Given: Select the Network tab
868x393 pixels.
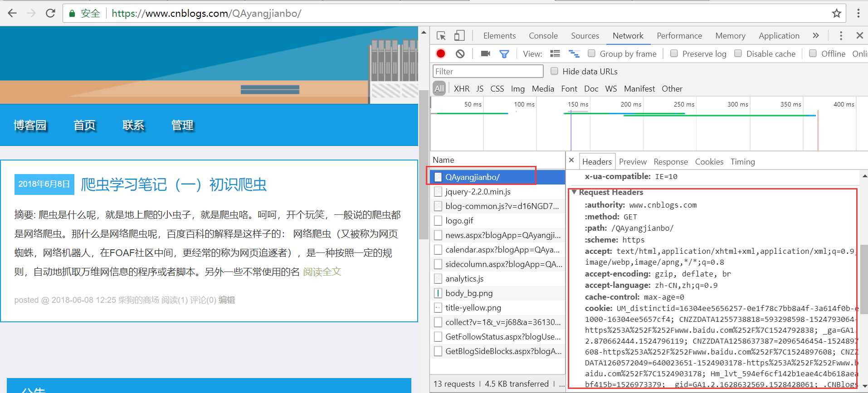Looking at the screenshot, I should 628,36.
